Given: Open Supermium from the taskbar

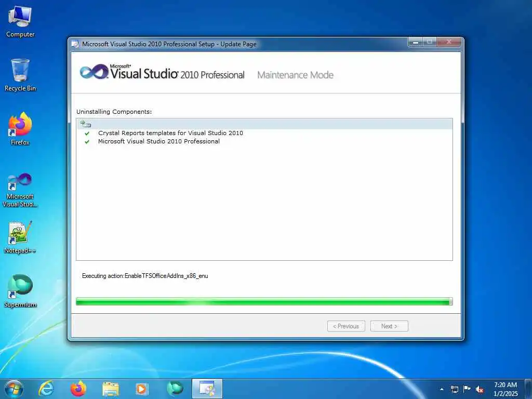Looking at the screenshot, I should click(x=175, y=389).
